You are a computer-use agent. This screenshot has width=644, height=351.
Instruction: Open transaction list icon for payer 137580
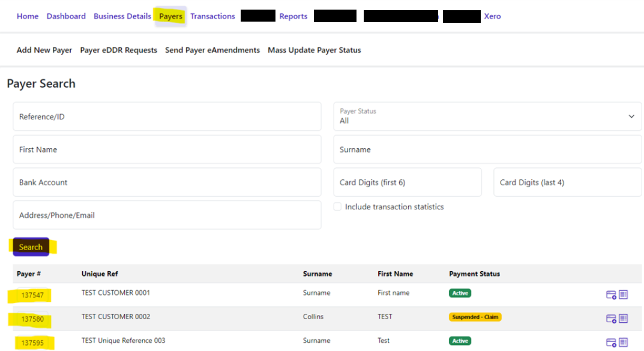[x=623, y=319]
